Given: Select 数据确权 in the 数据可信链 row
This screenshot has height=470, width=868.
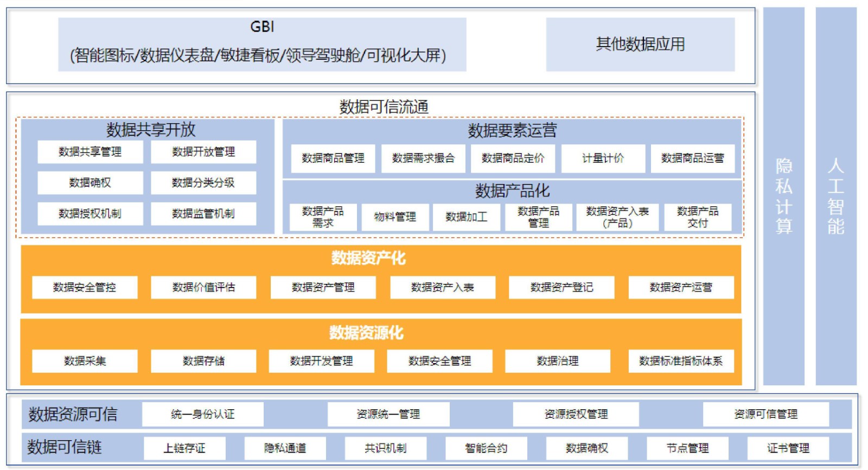Looking at the screenshot, I should (x=587, y=448).
